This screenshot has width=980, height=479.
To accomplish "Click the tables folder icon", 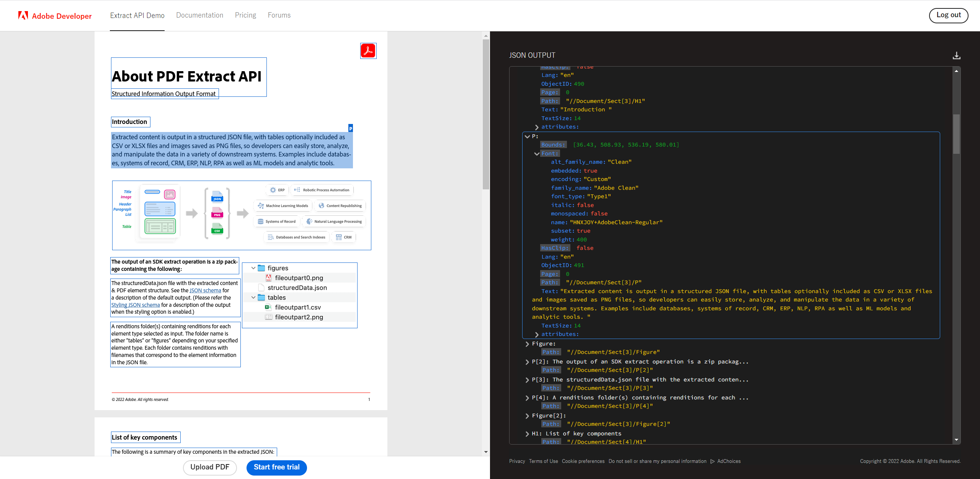I will point(261,297).
